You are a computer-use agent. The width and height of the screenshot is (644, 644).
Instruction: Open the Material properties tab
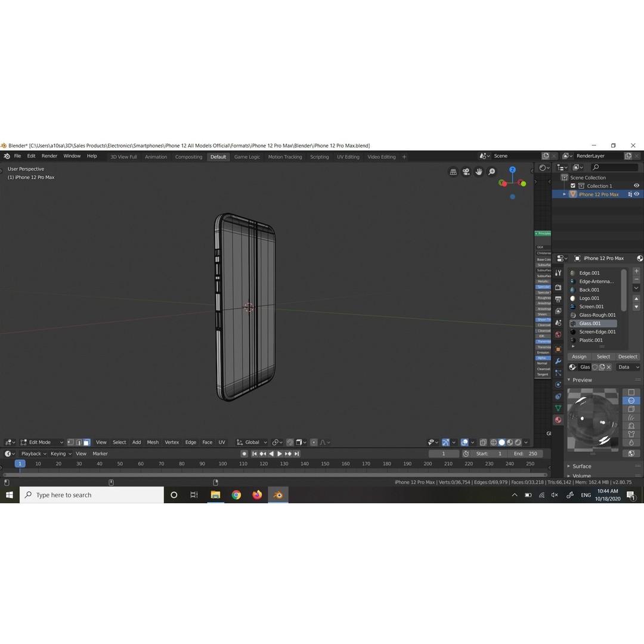558,420
